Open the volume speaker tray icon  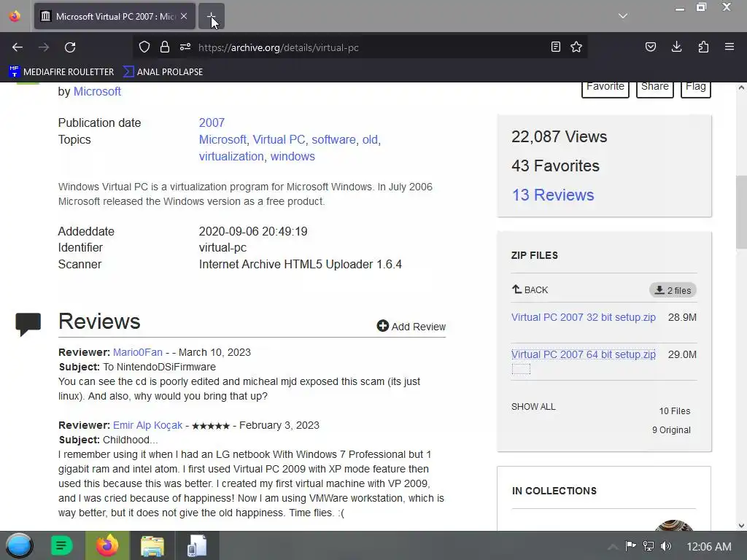pos(666,545)
